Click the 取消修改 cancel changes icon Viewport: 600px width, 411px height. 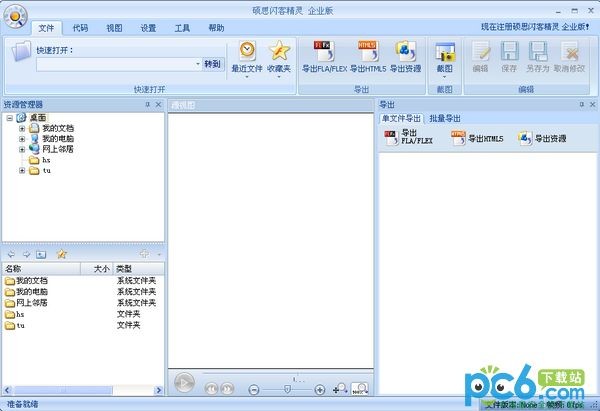click(569, 57)
